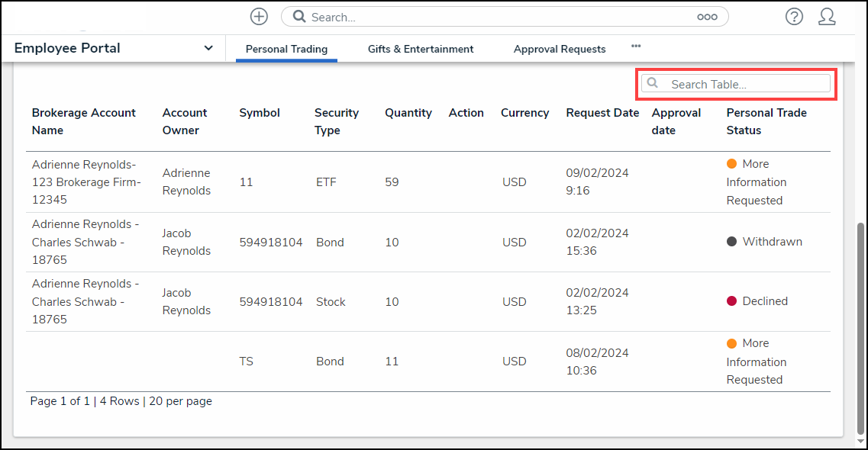The image size is (868, 450).
Task: Click the magnifier icon in global search
Action: (x=299, y=17)
